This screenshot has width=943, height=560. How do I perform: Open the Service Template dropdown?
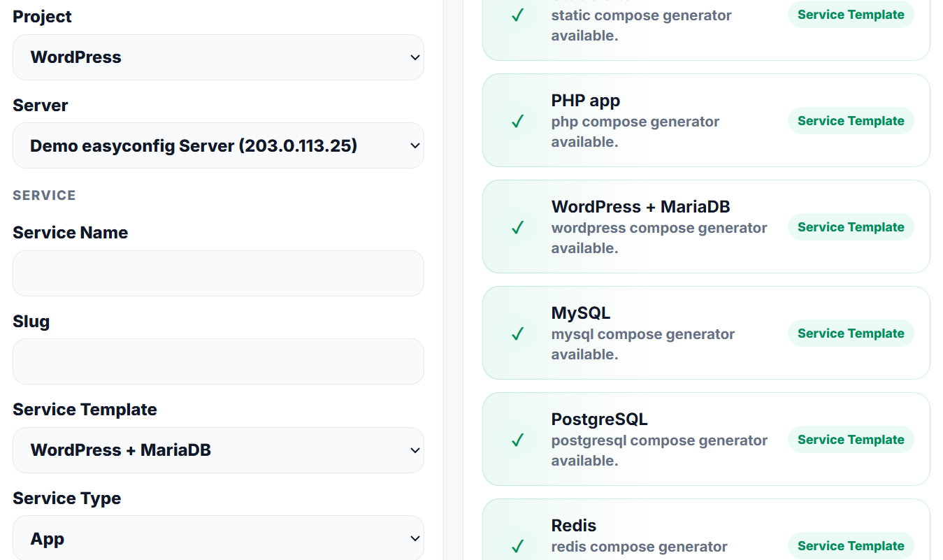[218, 450]
